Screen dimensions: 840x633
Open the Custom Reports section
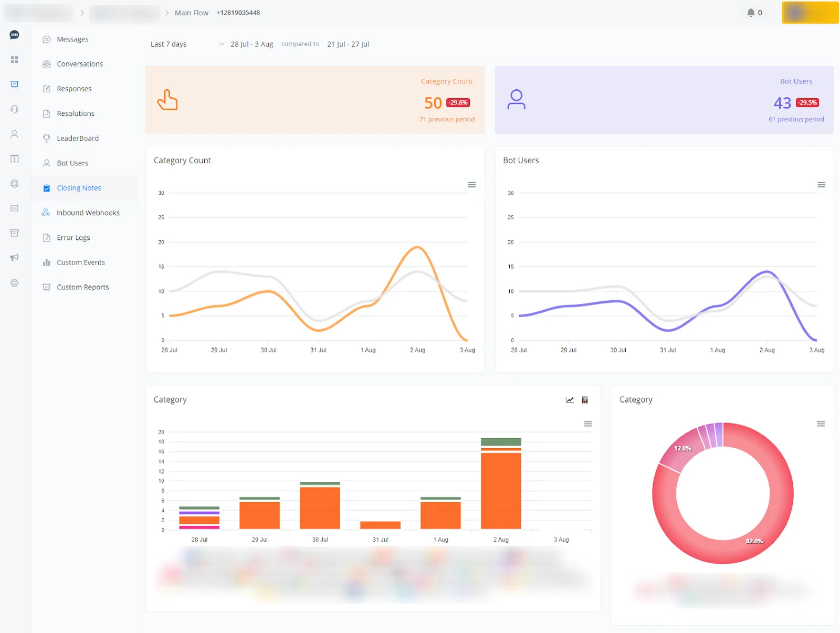(x=84, y=287)
